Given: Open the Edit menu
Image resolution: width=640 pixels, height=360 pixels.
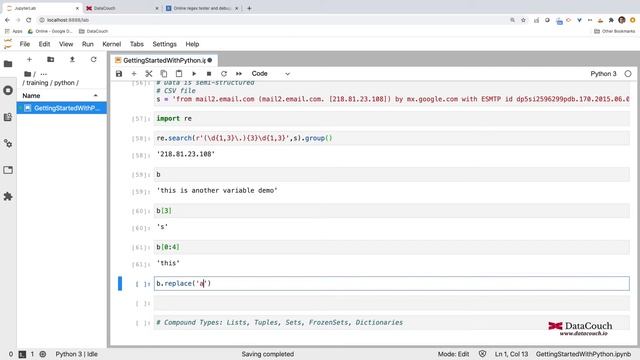Looking at the screenshot, I should coord(44,44).
